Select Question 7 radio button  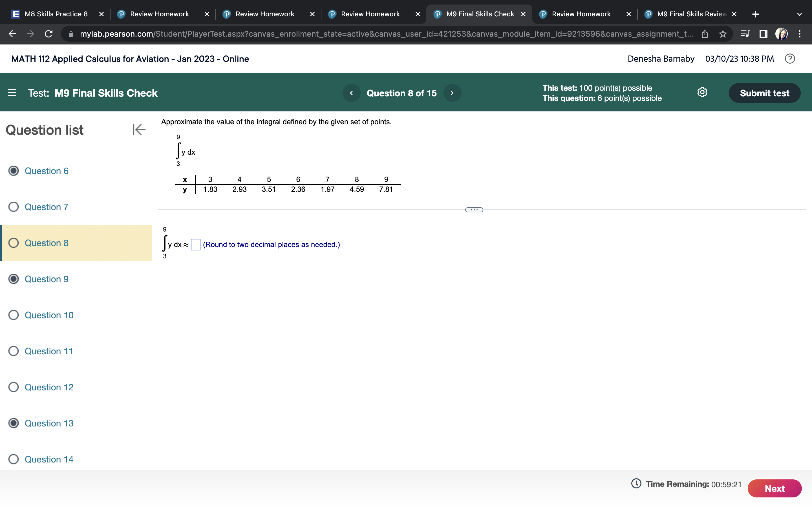point(14,207)
